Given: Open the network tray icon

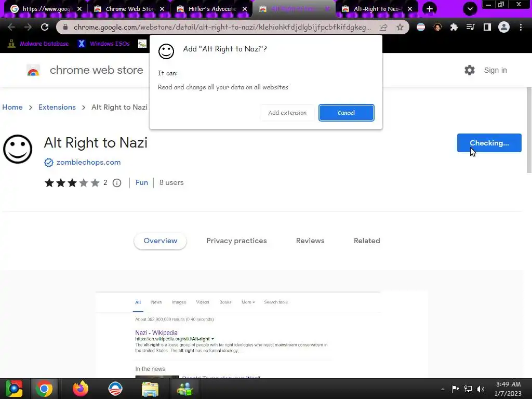Looking at the screenshot, I should pos(468,389).
